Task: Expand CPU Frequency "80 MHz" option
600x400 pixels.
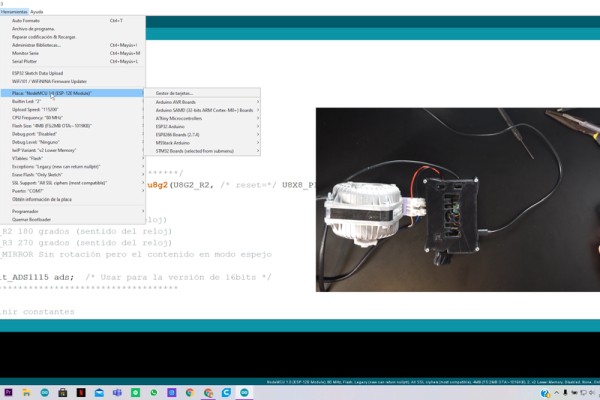Action: tap(73, 118)
